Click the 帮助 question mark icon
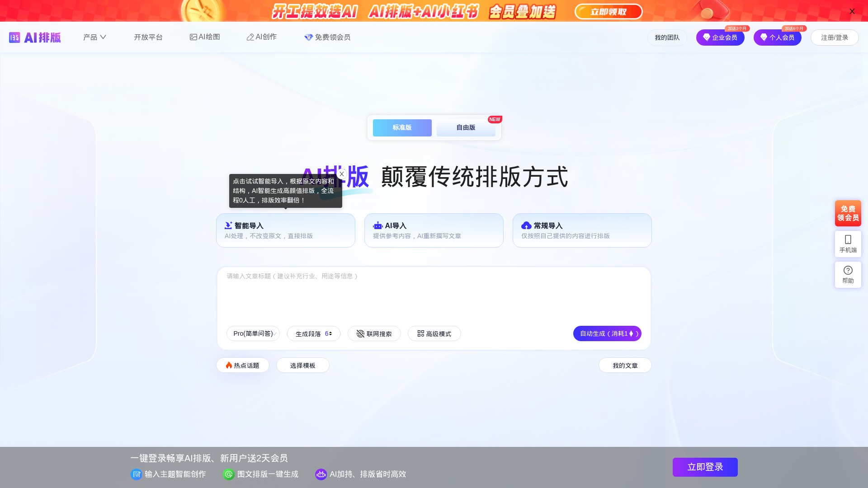The width and height of the screenshot is (868, 488). point(848,274)
